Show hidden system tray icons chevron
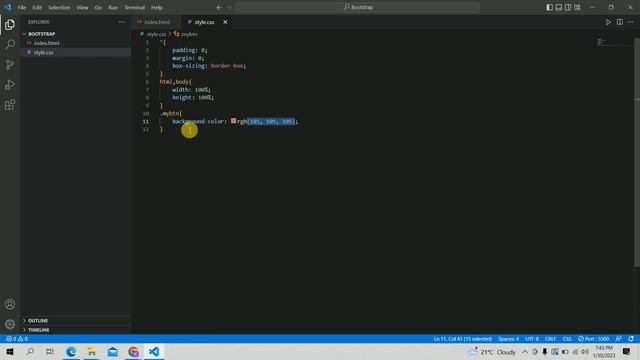Image resolution: width=640 pixels, height=360 pixels. point(525,352)
